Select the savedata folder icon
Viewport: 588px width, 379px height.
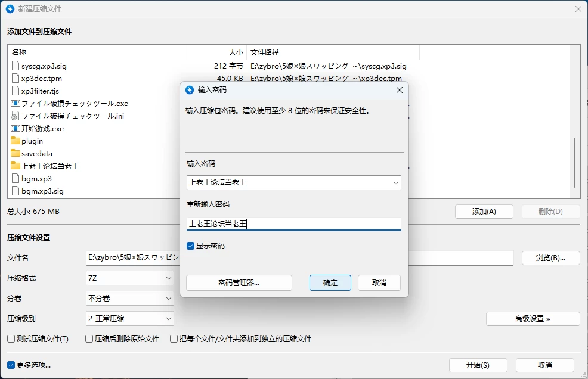point(16,153)
